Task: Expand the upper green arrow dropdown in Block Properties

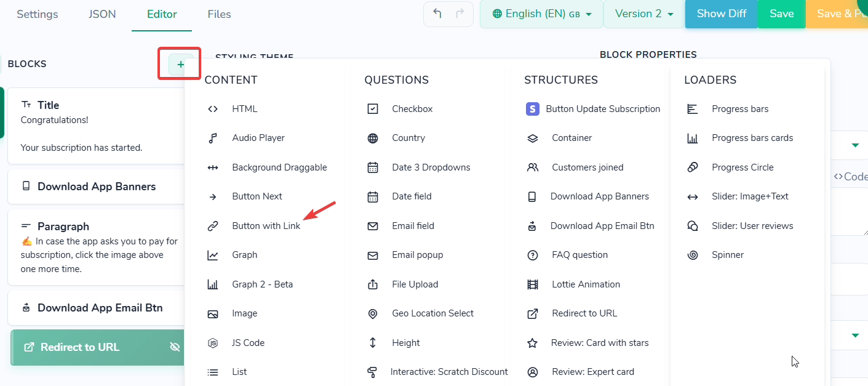Action: [x=855, y=145]
